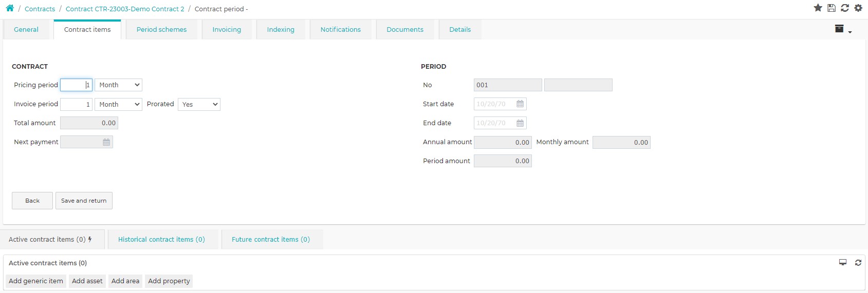Switch to the Indexing tab
The height and width of the screenshot is (293, 868).
281,30
